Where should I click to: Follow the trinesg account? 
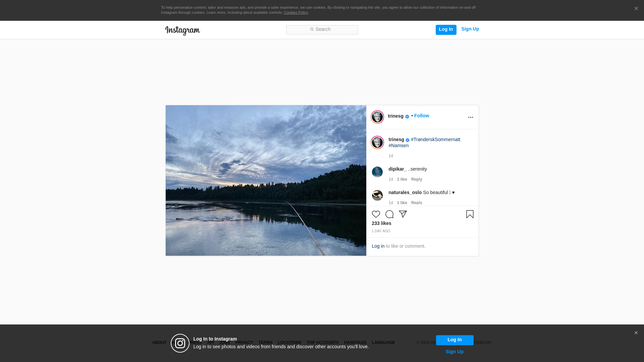[421, 116]
